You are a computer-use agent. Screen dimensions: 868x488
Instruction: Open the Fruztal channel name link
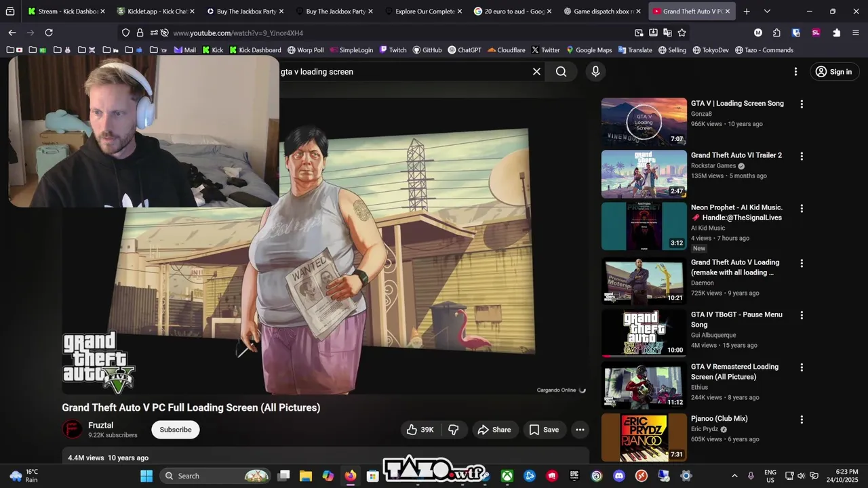click(100, 425)
